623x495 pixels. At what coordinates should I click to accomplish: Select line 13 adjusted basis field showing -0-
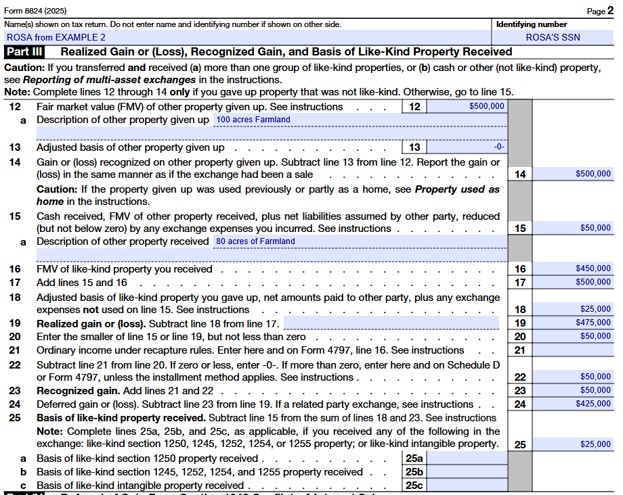click(467, 147)
